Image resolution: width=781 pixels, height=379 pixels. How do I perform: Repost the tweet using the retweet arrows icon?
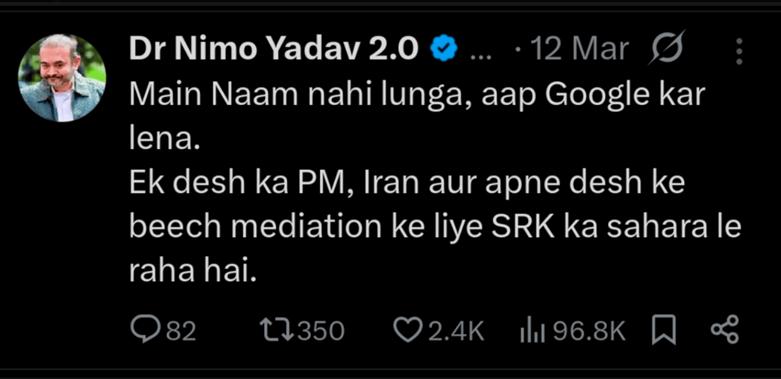(276, 330)
